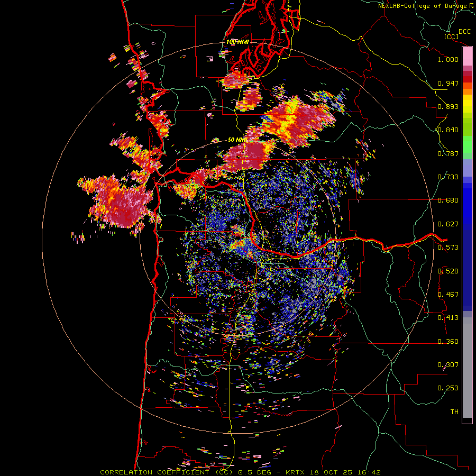Image resolution: width=476 pixels, height=476 pixels.
Task: Select the 0.360 legend value
Action: 448,342
